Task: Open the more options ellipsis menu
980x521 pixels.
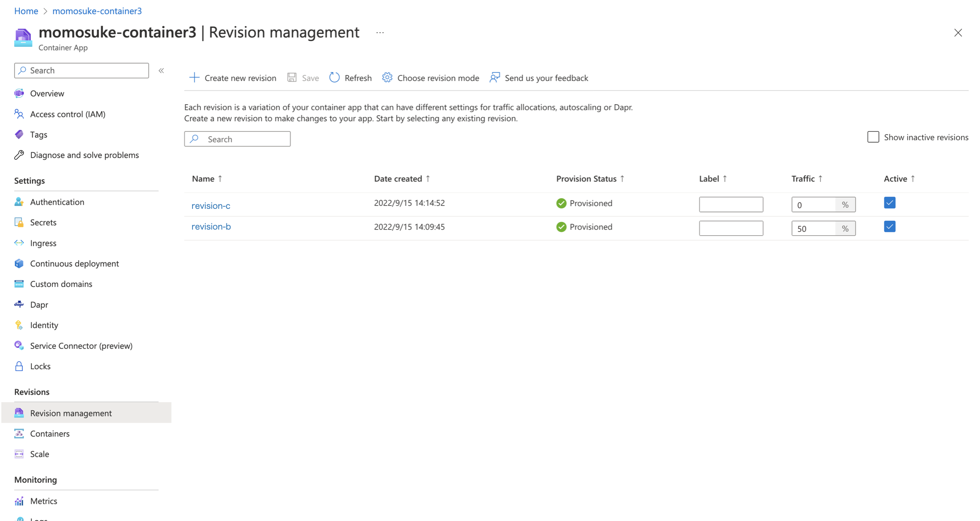Action: click(380, 33)
